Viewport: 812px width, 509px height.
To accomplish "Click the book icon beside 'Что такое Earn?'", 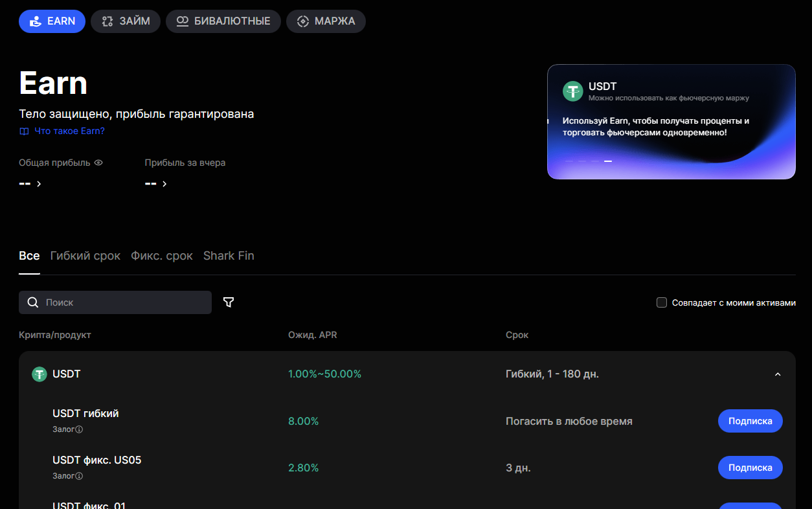I will pyautogui.click(x=24, y=131).
